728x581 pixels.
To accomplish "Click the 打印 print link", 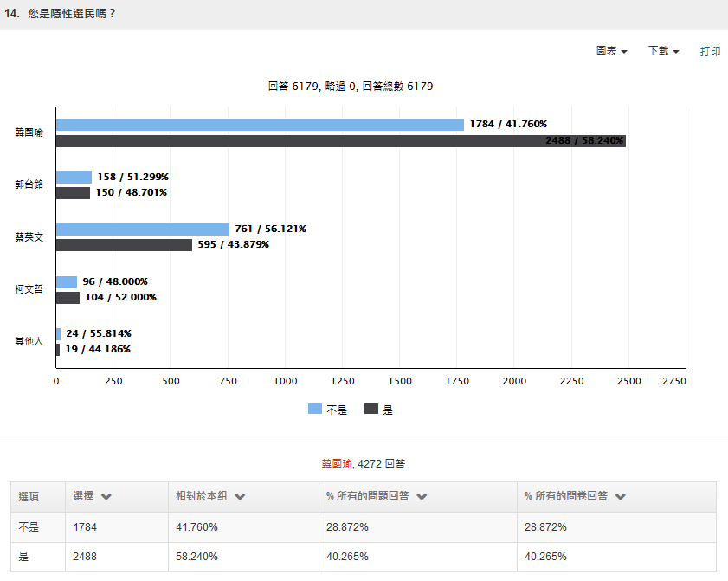I will coord(710,51).
